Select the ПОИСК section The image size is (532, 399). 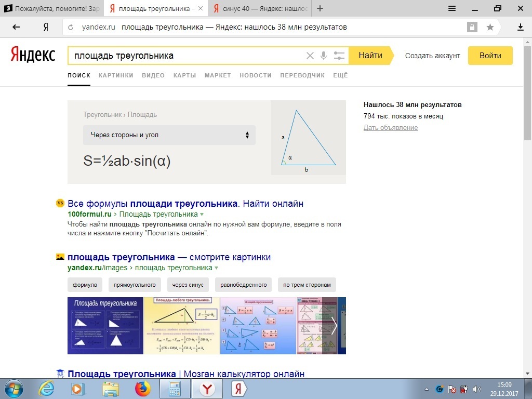point(79,75)
